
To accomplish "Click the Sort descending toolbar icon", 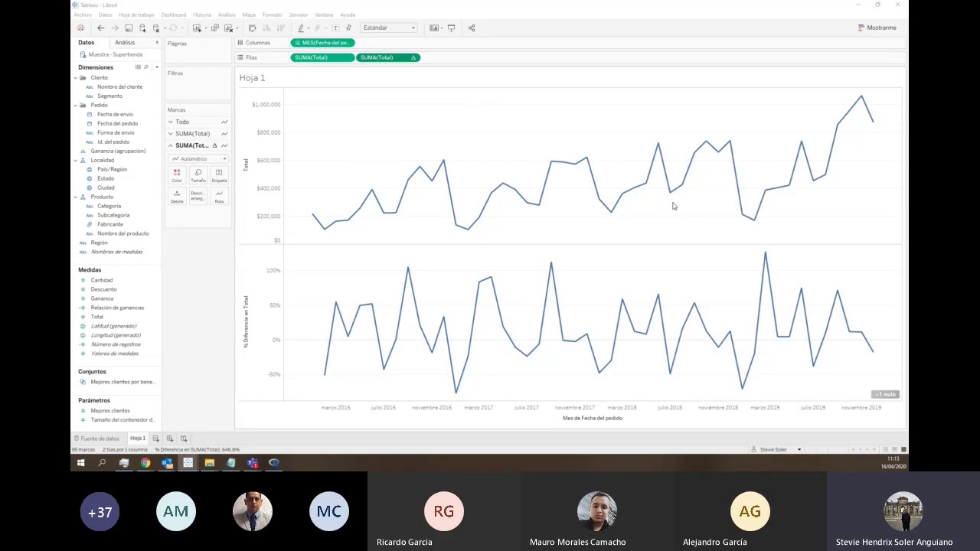I will coord(280,28).
